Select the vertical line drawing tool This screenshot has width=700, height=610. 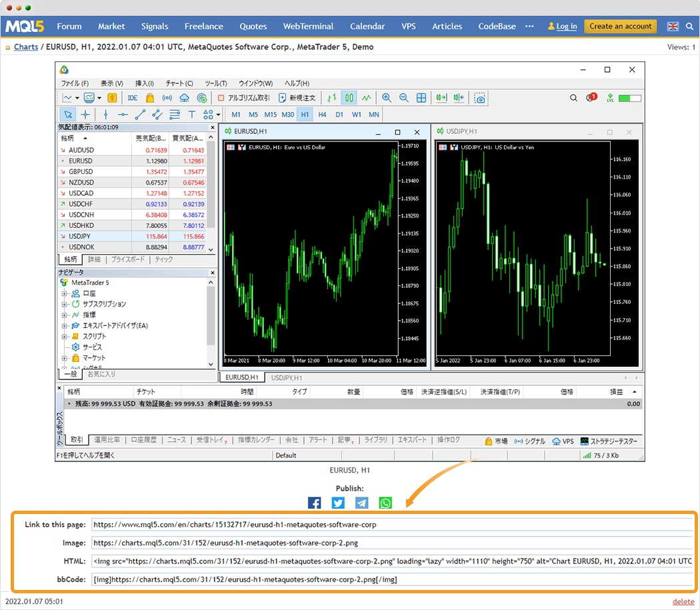pyautogui.click(x=106, y=115)
